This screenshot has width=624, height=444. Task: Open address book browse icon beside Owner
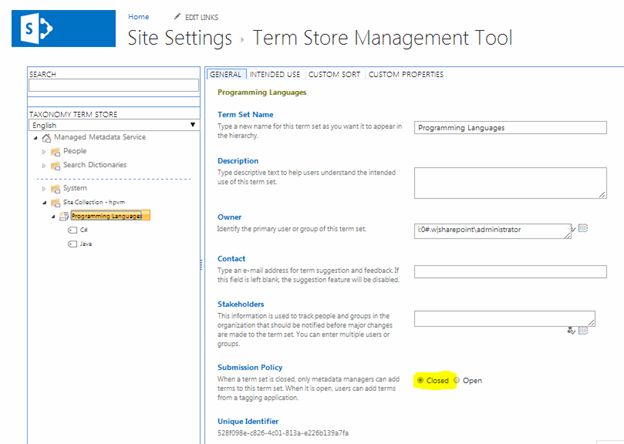(x=583, y=229)
